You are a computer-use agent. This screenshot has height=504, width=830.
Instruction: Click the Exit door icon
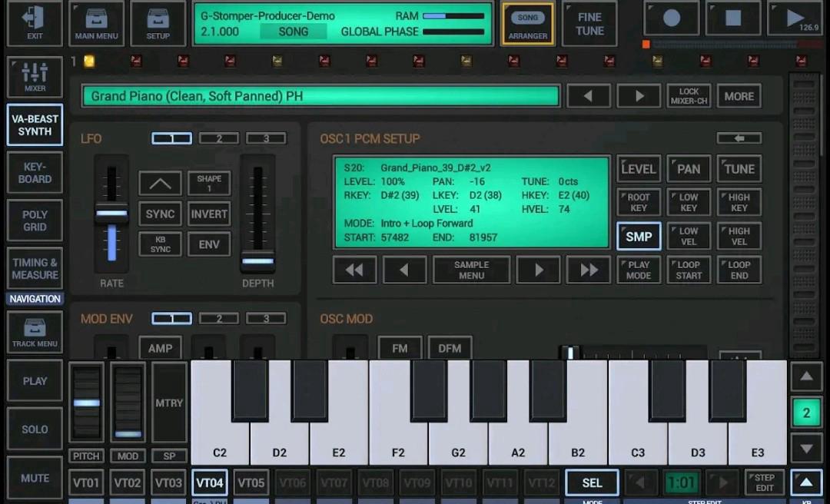coord(34,23)
